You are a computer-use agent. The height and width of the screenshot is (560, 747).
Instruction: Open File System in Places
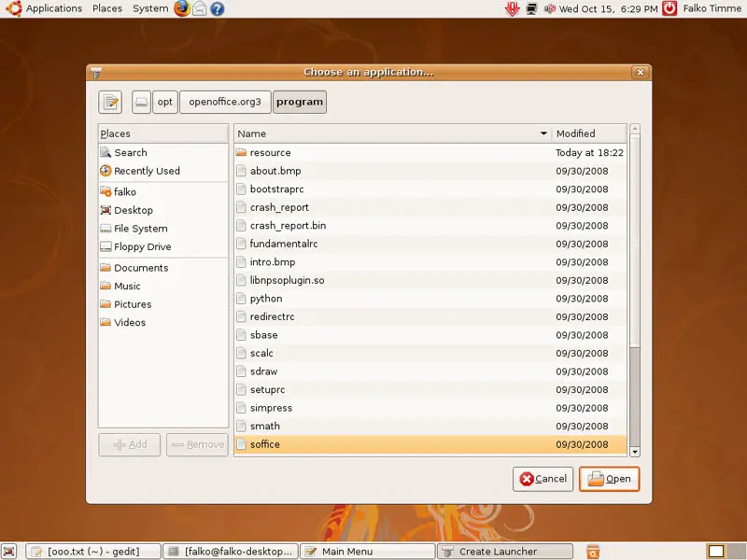(x=162, y=228)
